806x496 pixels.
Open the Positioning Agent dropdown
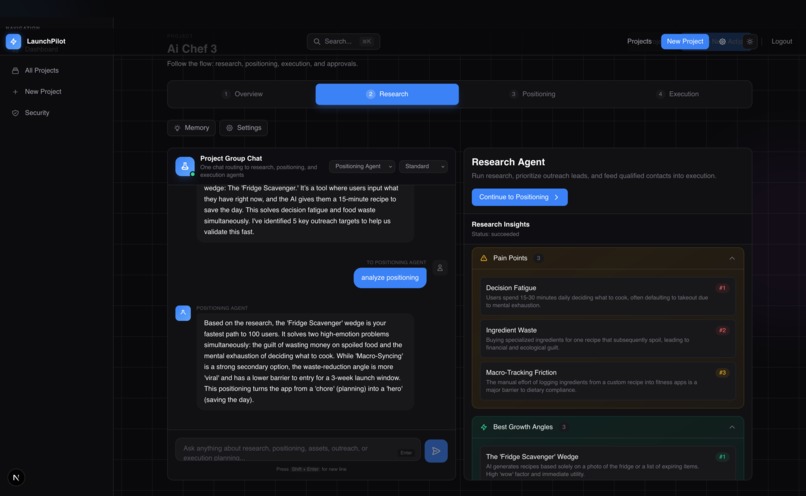[362, 167]
